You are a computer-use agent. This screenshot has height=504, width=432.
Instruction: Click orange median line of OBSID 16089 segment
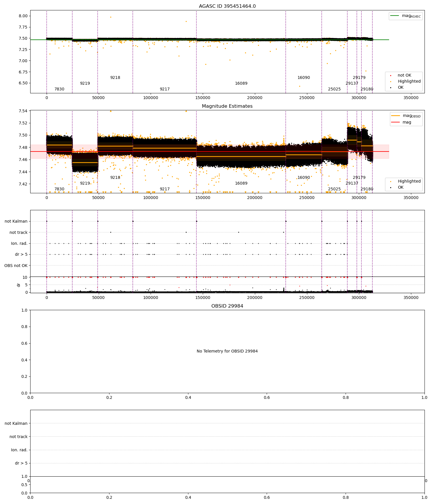click(x=241, y=157)
